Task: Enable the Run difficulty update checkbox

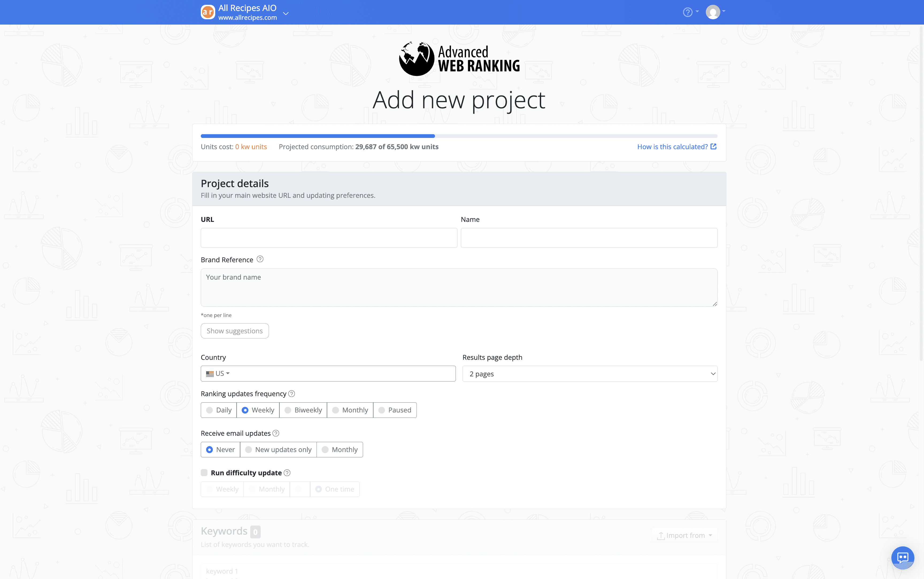Action: [x=204, y=473]
